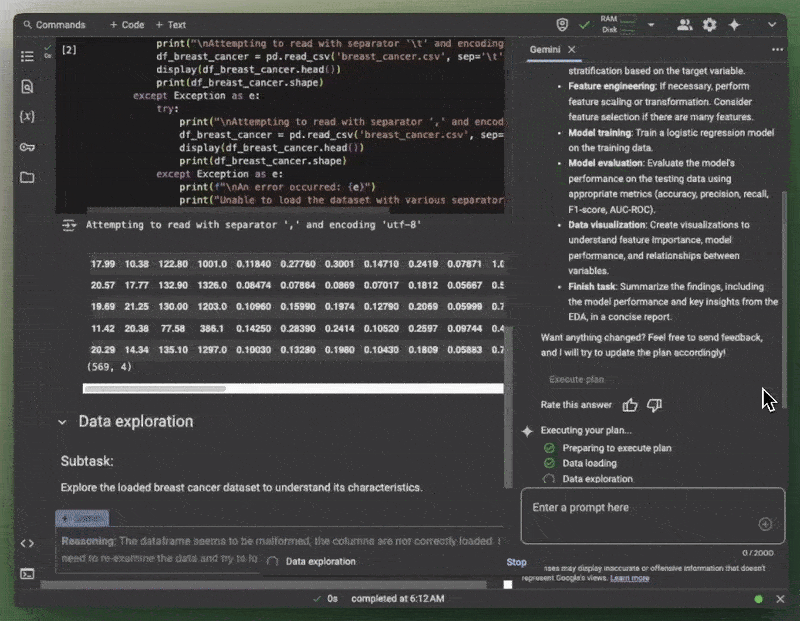Screen dimensions: 800x621
Task: Click the Gemini sparkle icon in toolbar
Action: point(734,25)
